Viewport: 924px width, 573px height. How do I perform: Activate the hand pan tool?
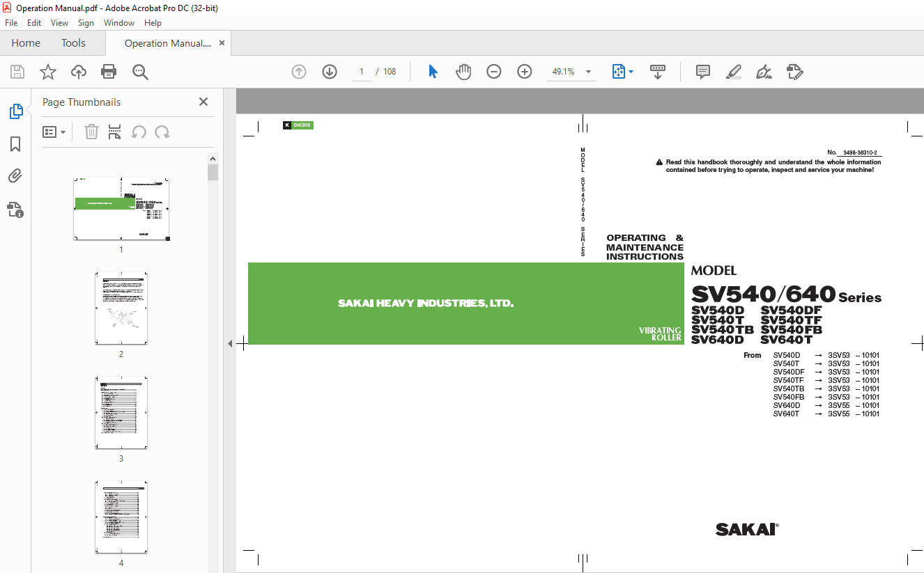pyautogui.click(x=463, y=72)
